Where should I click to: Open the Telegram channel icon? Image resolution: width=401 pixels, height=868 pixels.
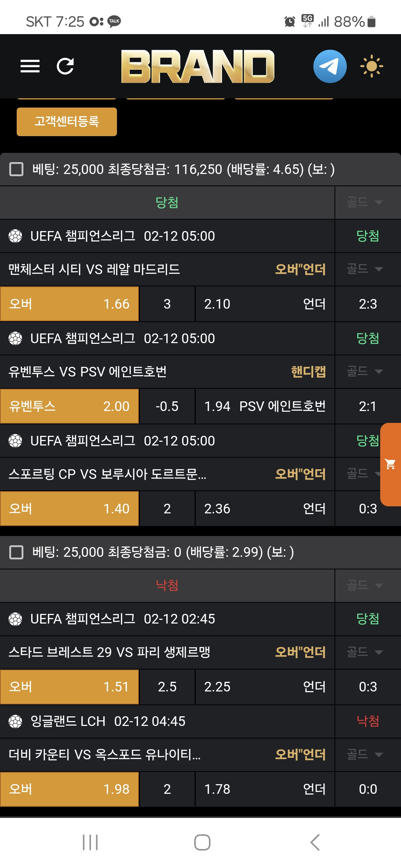[330, 66]
